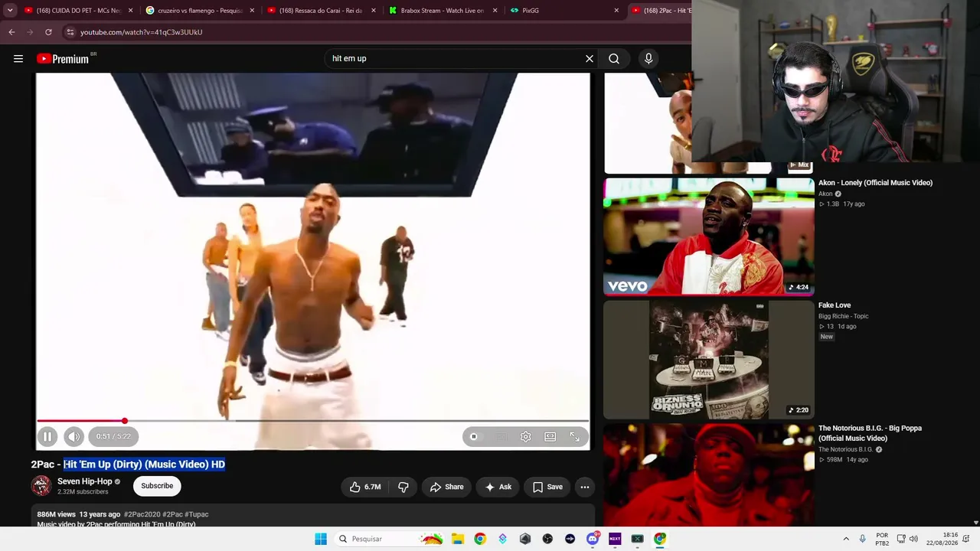
Task: Pause the video playback
Action: click(47, 436)
